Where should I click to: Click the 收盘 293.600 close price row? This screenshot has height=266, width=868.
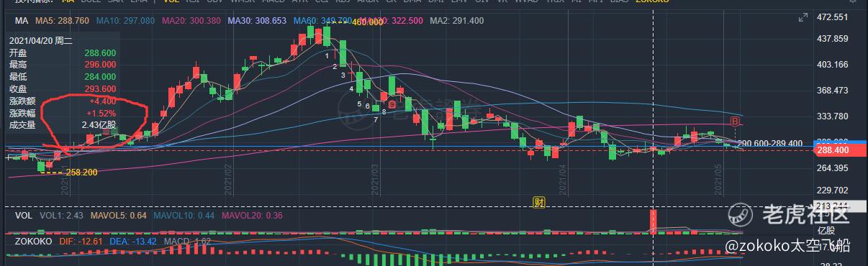click(x=62, y=88)
